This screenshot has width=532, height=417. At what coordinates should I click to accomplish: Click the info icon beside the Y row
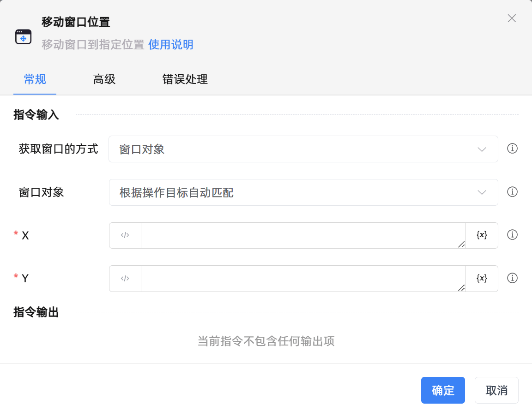[x=512, y=278]
